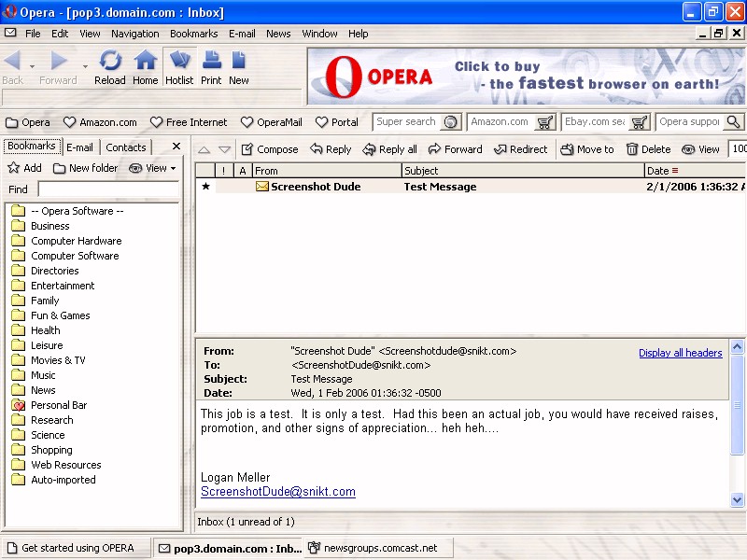Open the Opera personal bar folder
Screen dimensions: 747x560
tap(28, 123)
